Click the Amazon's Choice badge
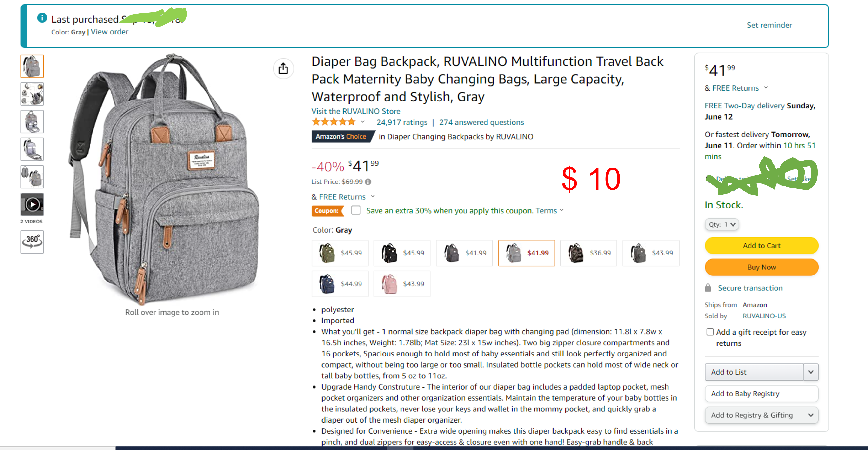The height and width of the screenshot is (450, 868). [341, 136]
